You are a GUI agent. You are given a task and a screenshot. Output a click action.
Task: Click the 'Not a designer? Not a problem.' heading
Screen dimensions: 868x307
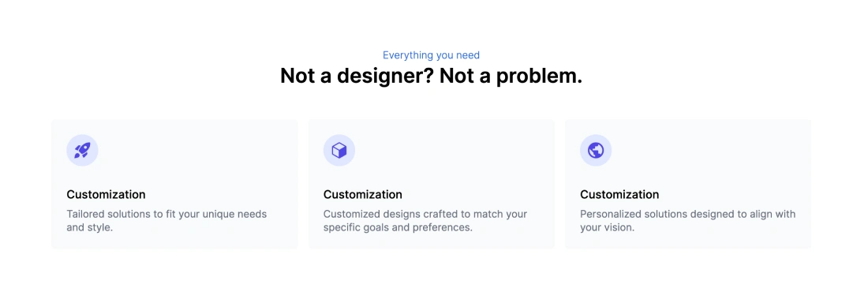pos(431,76)
